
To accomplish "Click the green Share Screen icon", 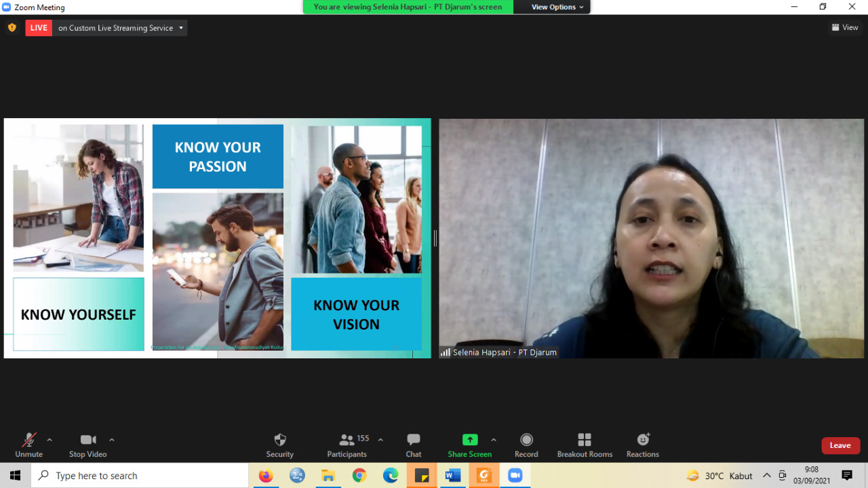I will (x=470, y=440).
